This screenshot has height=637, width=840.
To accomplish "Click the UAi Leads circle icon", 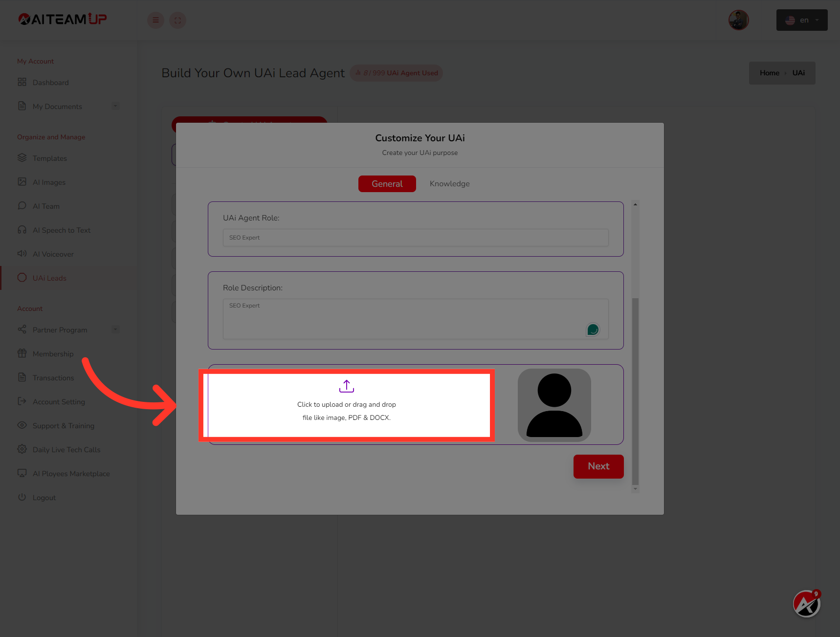I will (22, 278).
